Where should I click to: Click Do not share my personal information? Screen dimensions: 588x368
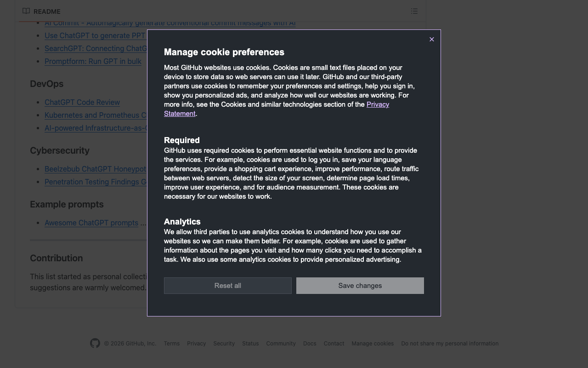(450, 344)
